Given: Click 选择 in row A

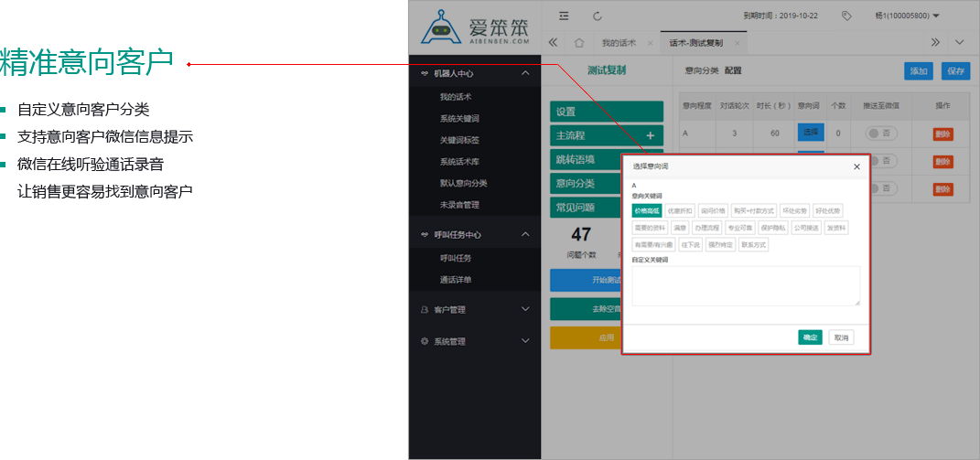Looking at the screenshot, I should click(811, 132).
